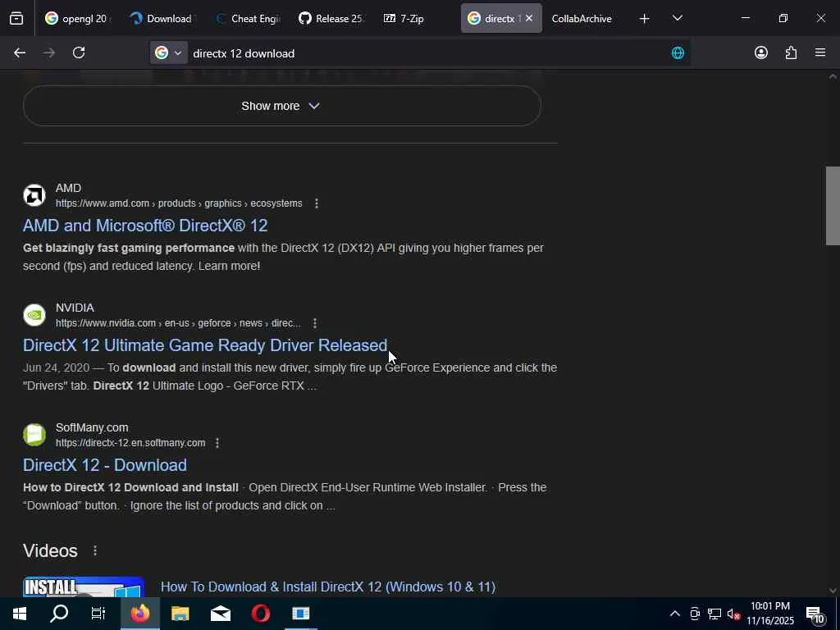Viewport: 840px width, 630px height.
Task: Click the scrollbar down arrow
Action: pyautogui.click(x=833, y=591)
